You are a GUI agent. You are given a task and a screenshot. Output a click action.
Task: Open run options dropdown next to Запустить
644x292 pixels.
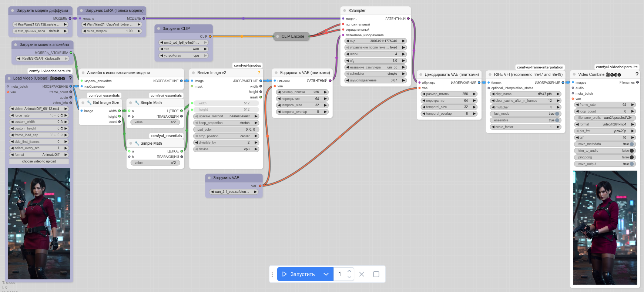(x=326, y=274)
